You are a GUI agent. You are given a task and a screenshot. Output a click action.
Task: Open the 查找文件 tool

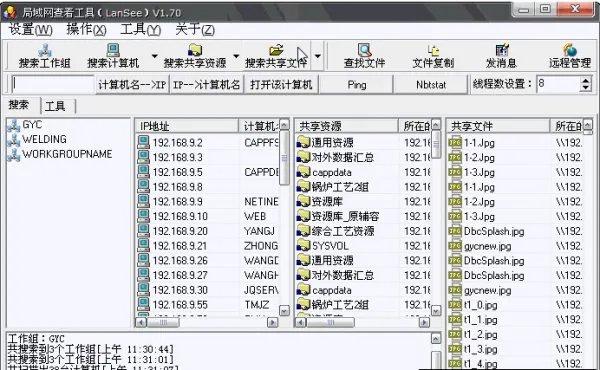pos(364,56)
